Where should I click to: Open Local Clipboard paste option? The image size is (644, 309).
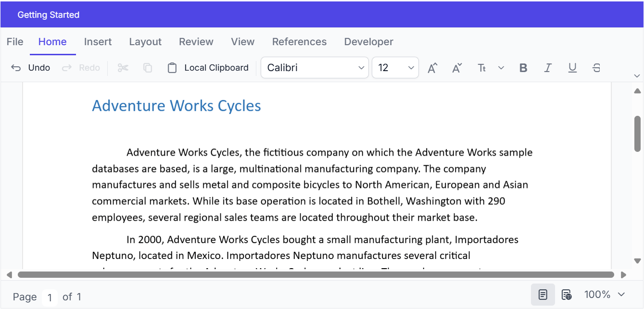(208, 68)
